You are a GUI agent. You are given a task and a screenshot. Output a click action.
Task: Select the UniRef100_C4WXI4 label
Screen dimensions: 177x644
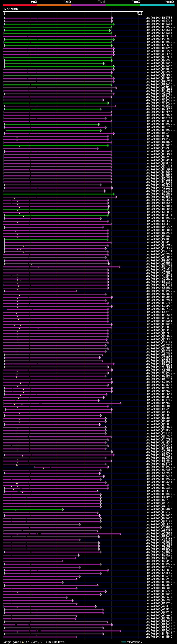[x=159, y=33]
